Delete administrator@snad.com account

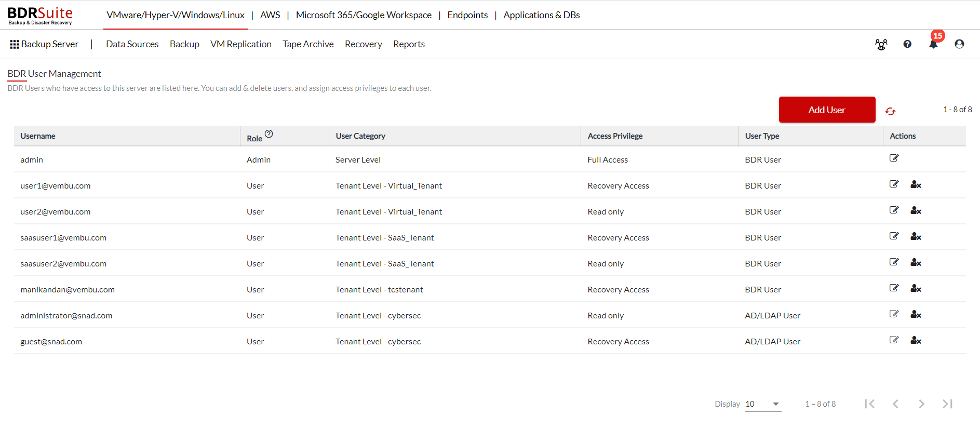916,314
